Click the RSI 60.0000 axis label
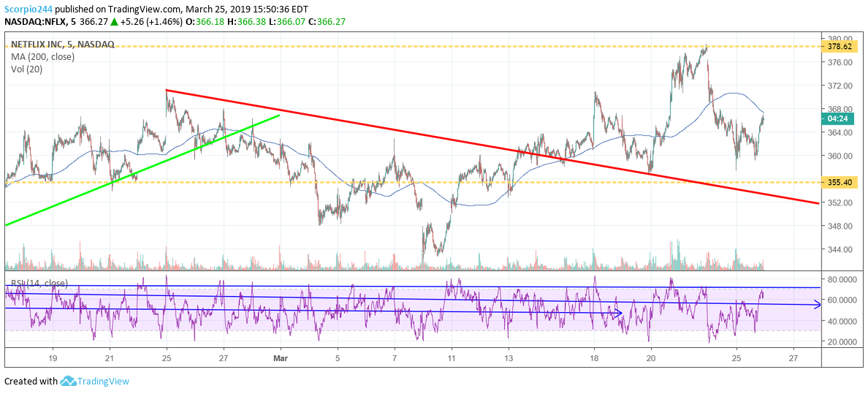Image resolution: width=868 pixels, height=394 pixels. click(842, 300)
